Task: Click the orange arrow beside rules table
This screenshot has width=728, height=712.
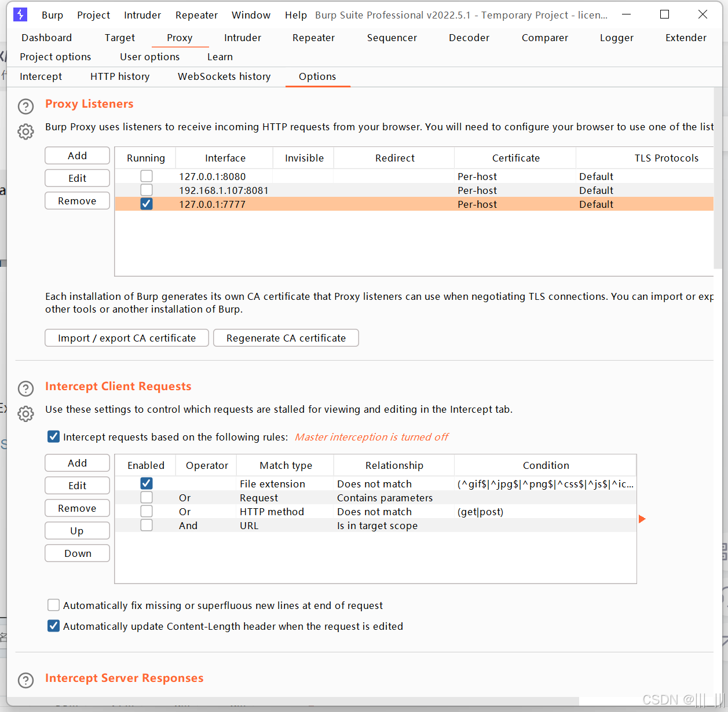Action: pyautogui.click(x=642, y=519)
